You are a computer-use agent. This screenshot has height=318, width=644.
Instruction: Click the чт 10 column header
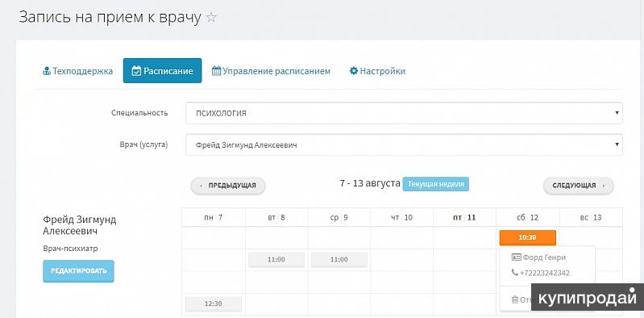point(401,218)
